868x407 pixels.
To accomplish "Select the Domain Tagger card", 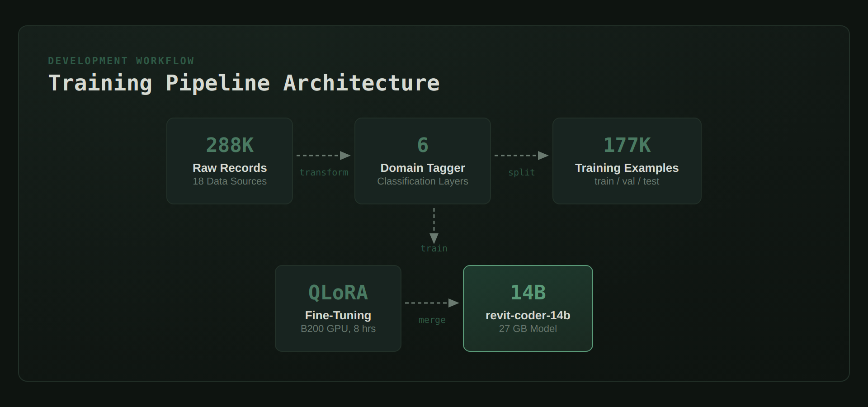I will pyautogui.click(x=423, y=161).
